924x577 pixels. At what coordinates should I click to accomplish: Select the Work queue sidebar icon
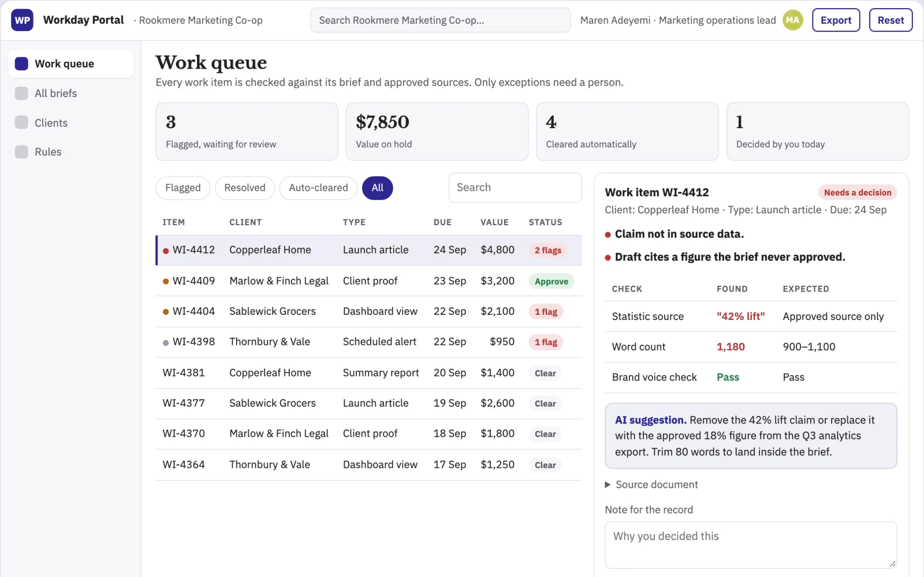[x=21, y=64]
